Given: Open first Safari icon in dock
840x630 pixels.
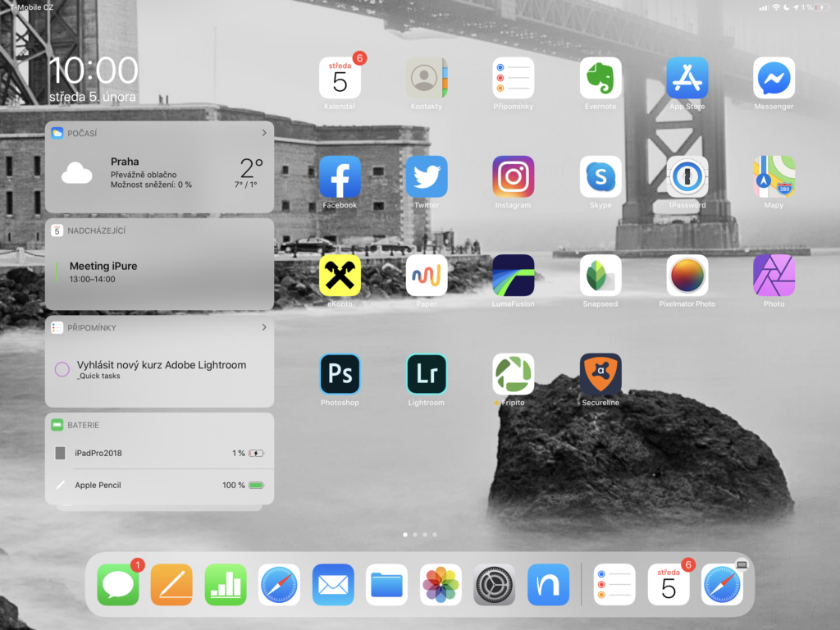Looking at the screenshot, I should [279, 584].
